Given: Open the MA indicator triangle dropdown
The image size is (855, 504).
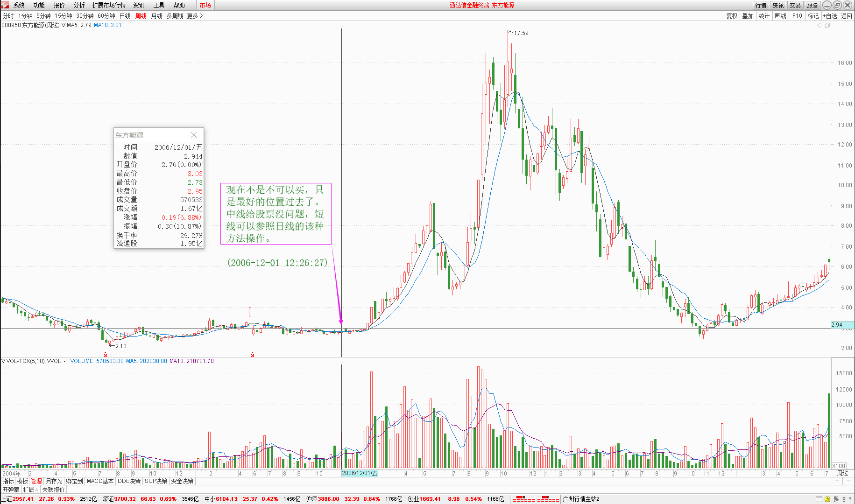Looking at the screenshot, I should (64, 25).
